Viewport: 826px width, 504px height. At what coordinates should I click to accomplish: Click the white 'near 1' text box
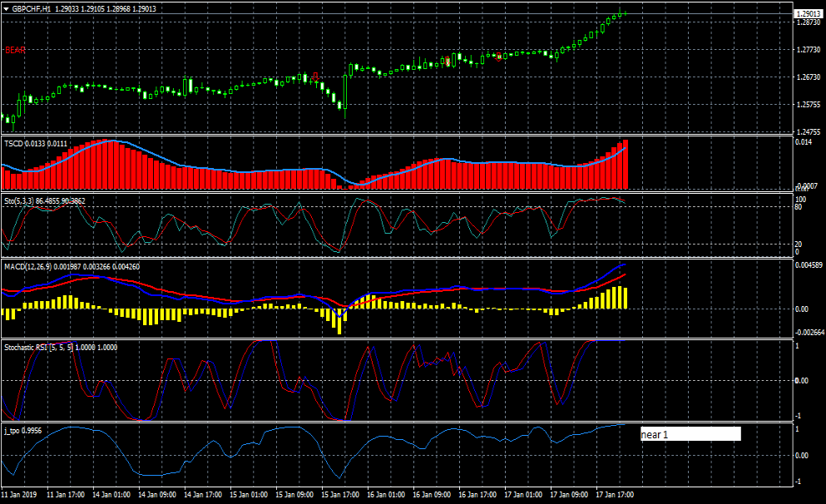690,434
